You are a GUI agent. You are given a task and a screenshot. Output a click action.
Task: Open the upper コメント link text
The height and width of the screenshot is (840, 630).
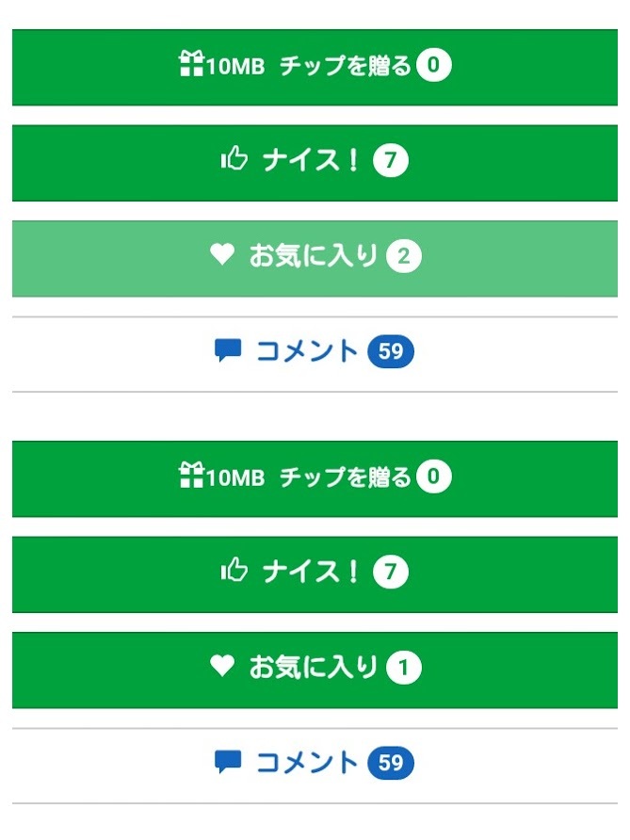pos(307,352)
